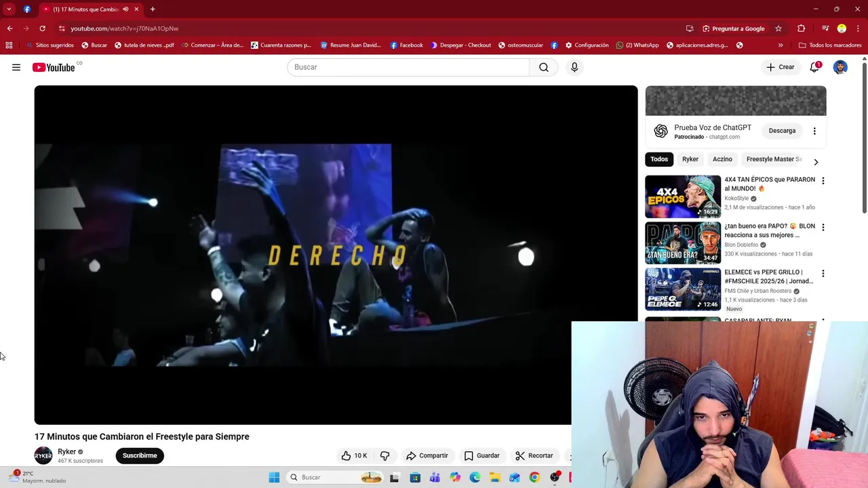The width and height of the screenshot is (868, 488).
Task: Open the PEPE G. ELEMECE video thumbnail
Action: pos(683,289)
